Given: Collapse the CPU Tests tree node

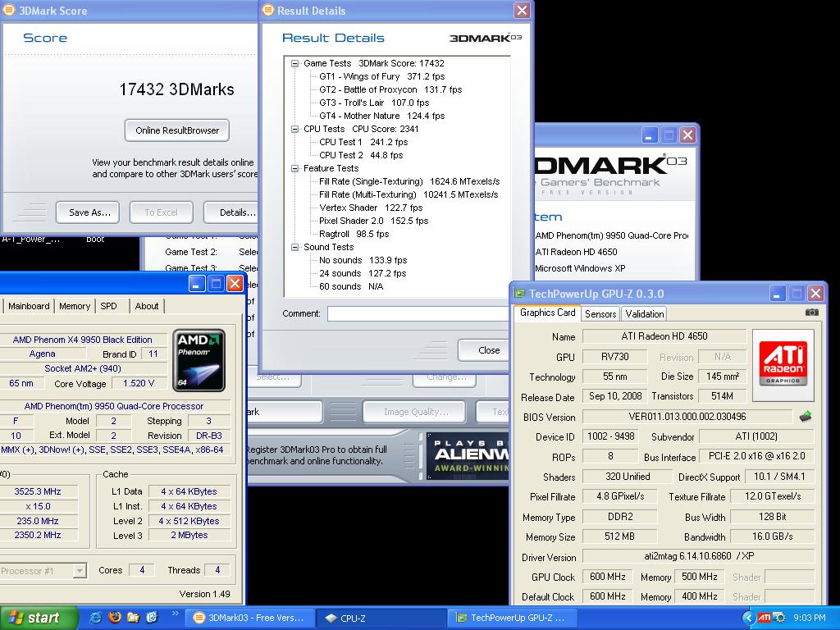Looking at the screenshot, I should tap(294, 129).
